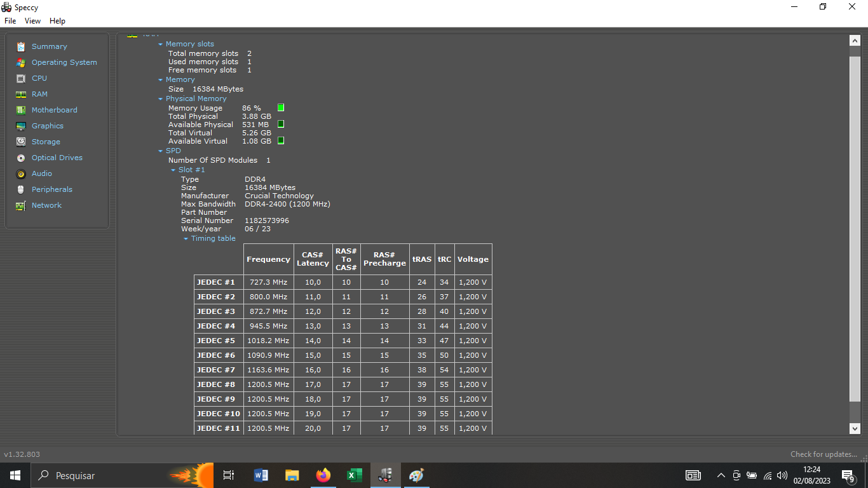Open the Wi-Fi network tray icon
This screenshot has width=868, height=488.
tap(768, 475)
